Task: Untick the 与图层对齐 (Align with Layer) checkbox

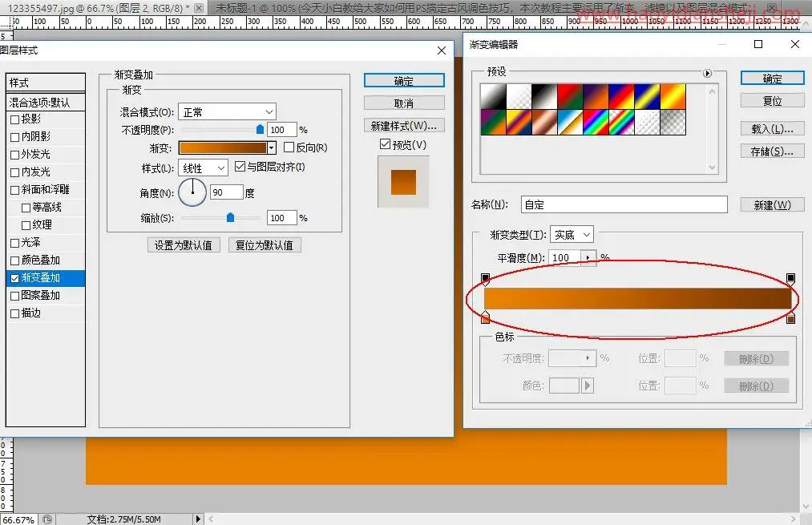Action: coord(240,166)
